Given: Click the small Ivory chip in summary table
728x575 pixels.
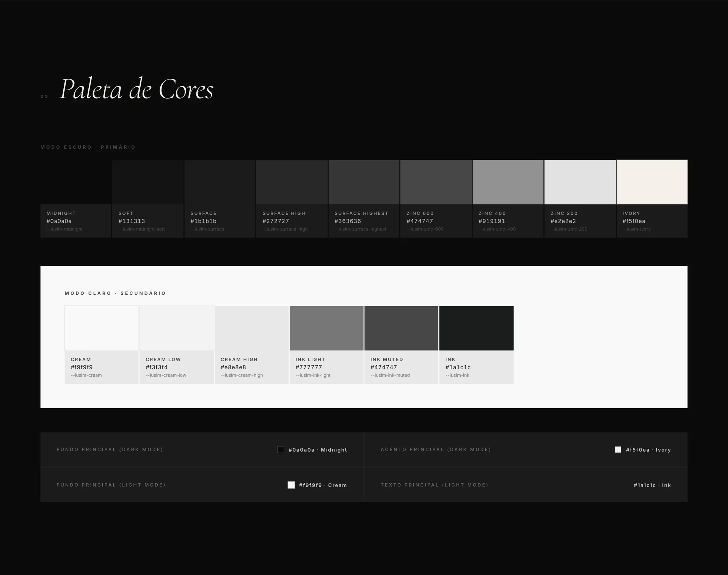Looking at the screenshot, I should (618, 449).
